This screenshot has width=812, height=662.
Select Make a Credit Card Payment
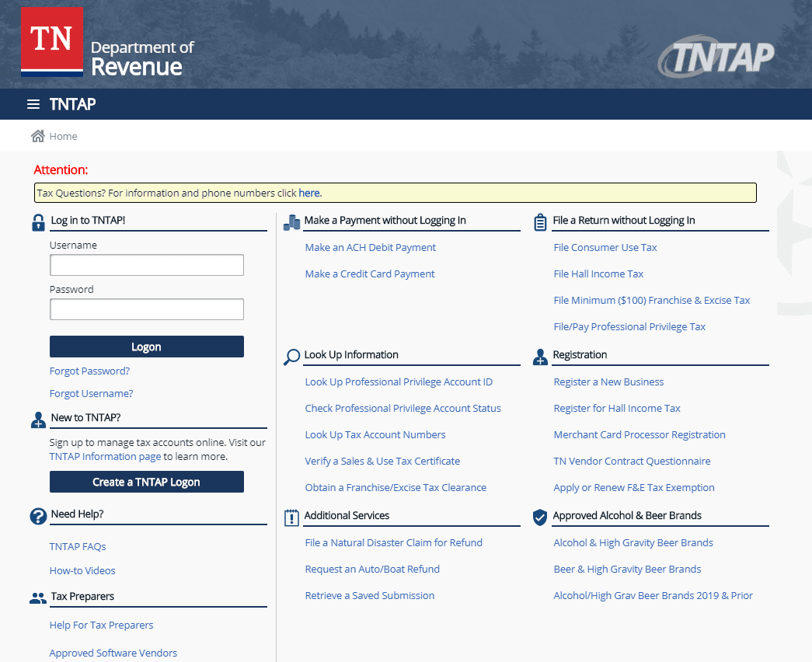tap(370, 274)
